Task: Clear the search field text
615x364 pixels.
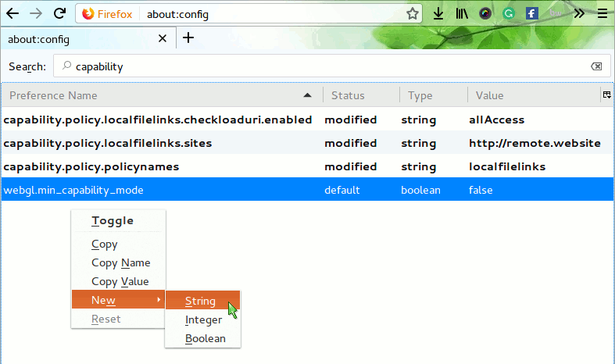Action: tap(596, 67)
